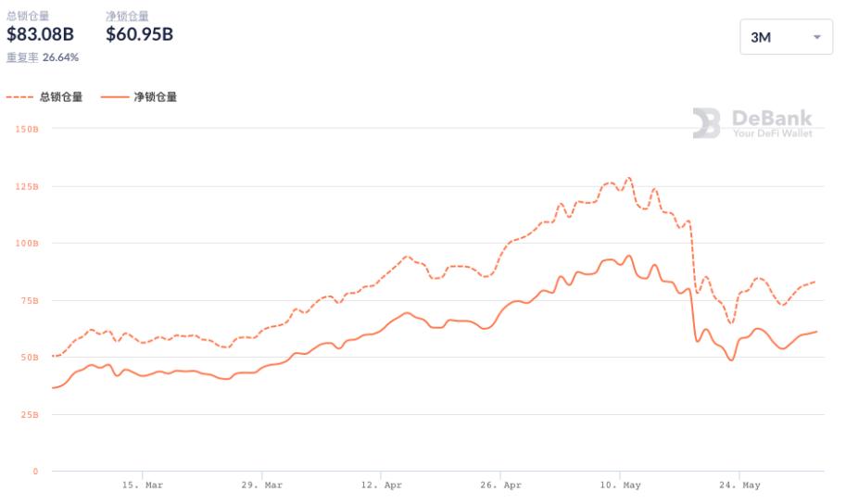Screen dimensions: 846x504
Task: Click the arrow beside the 3M selector
Action: tap(816, 37)
